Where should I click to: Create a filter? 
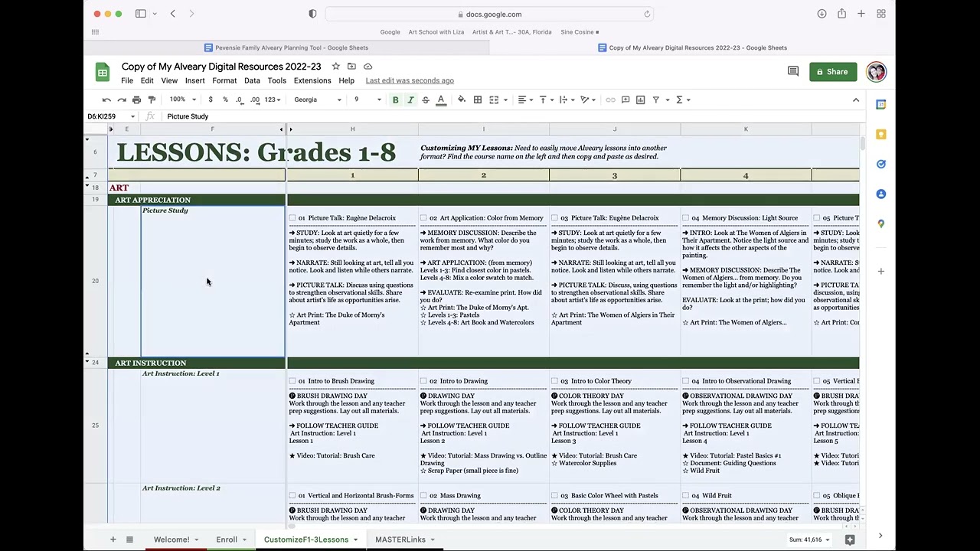[x=656, y=99]
